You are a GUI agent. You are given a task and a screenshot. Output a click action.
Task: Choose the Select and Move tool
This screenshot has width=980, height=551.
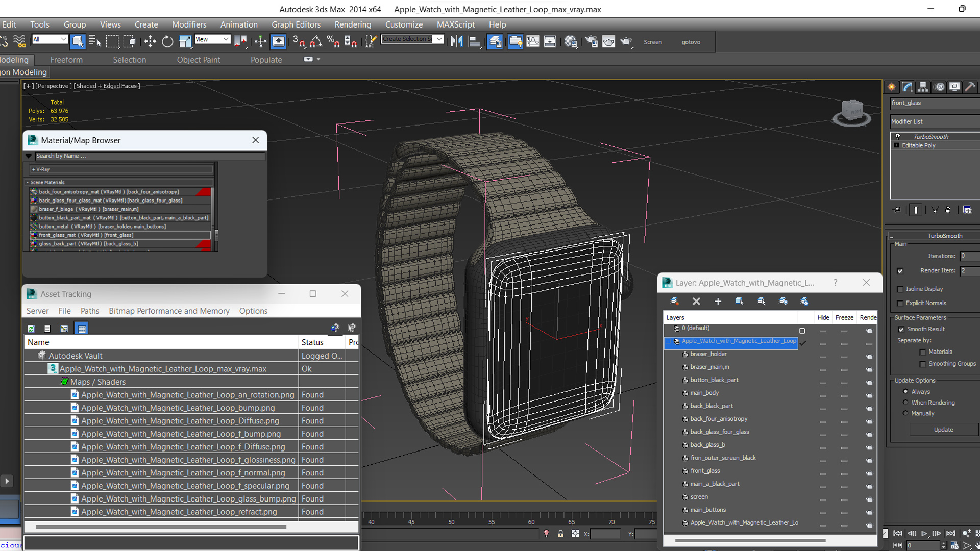click(150, 42)
